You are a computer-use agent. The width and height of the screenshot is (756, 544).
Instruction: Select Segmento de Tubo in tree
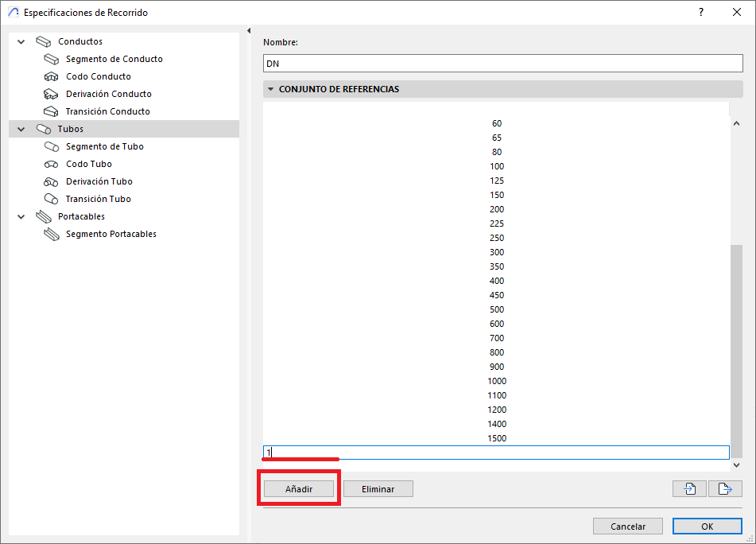pyautogui.click(x=104, y=147)
